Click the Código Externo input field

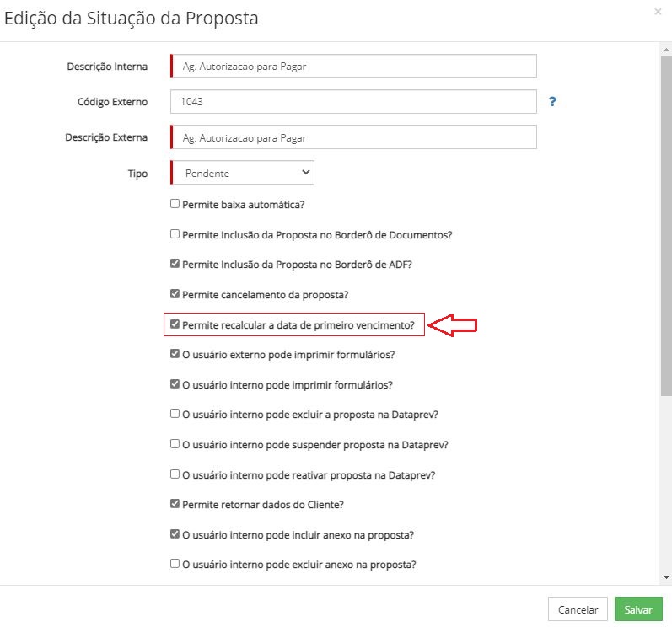(x=353, y=101)
